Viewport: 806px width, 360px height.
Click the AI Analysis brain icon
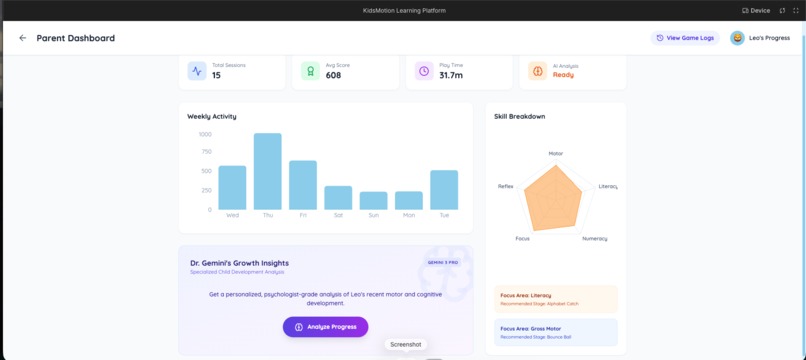[538, 71]
